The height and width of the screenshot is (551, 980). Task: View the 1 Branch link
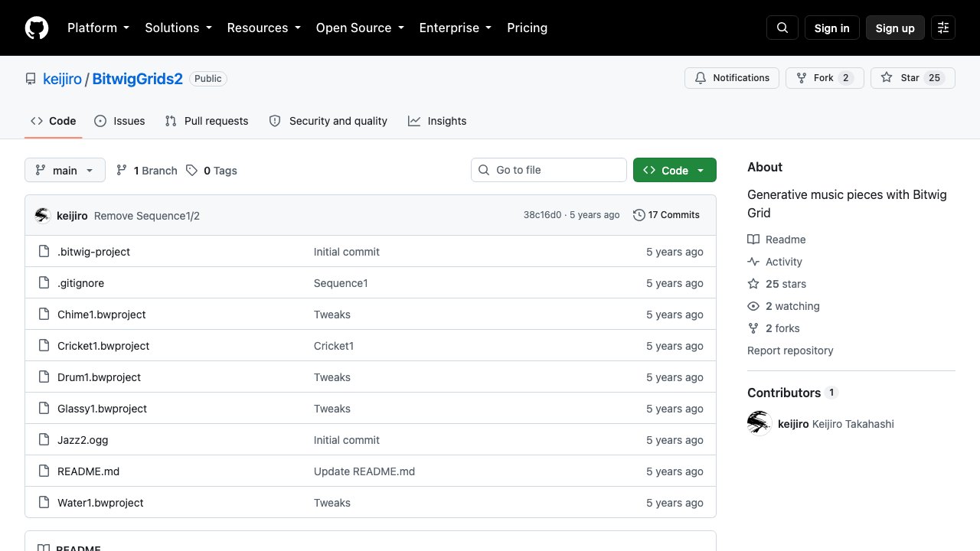[x=146, y=170]
